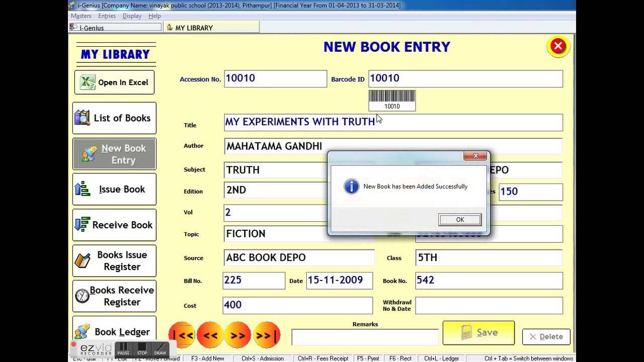Click the Barcode ID field
The height and width of the screenshot is (362, 644).
click(465, 78)
